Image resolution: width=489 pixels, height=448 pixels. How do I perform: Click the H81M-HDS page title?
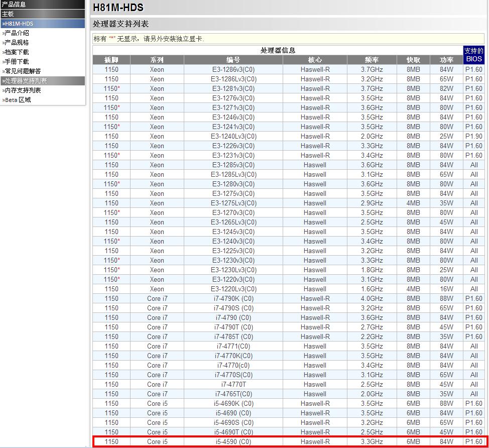tap(118, 8)
